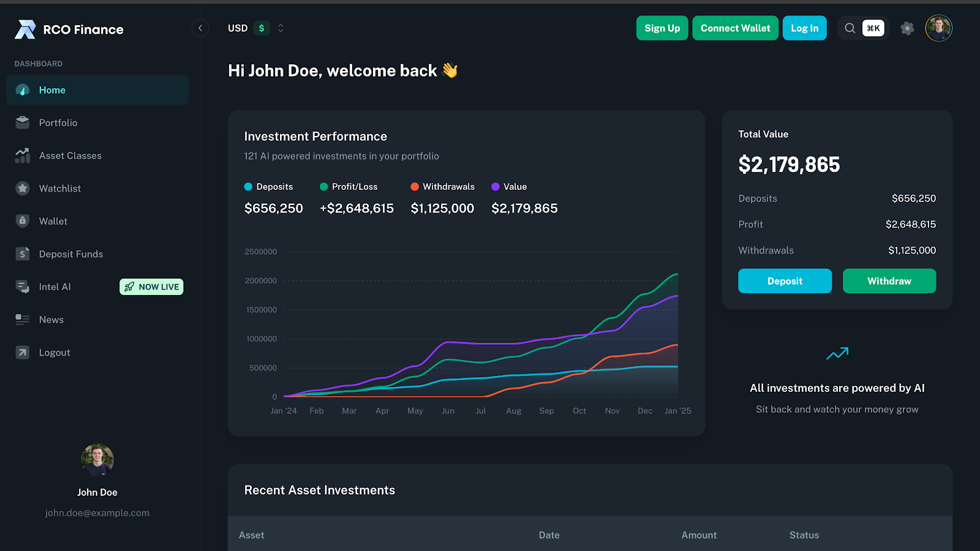Click the Sign Up button
The image size is (980, 551).
click(x=662, y=28)
